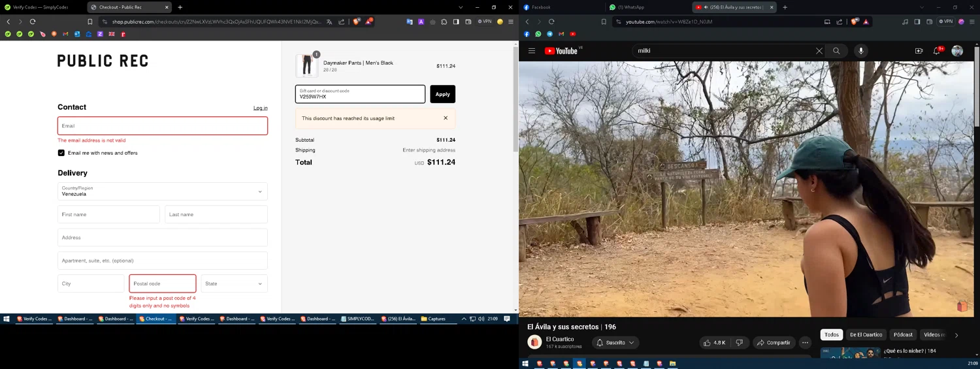
Task: Open extensions puzzle icon in checkout window
Action: (x=444, y=22)
